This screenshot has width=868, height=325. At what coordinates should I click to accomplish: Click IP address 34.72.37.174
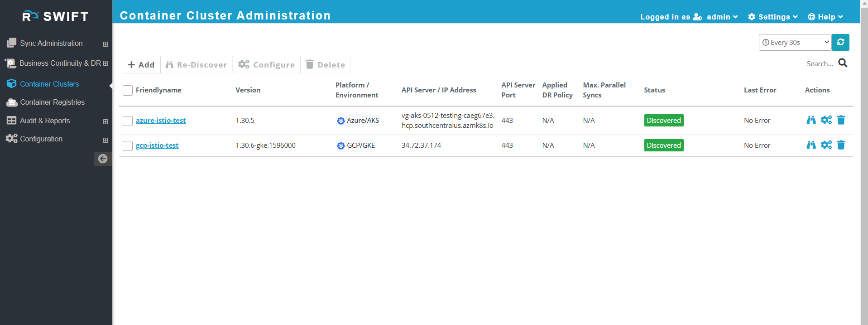point(421,145)
